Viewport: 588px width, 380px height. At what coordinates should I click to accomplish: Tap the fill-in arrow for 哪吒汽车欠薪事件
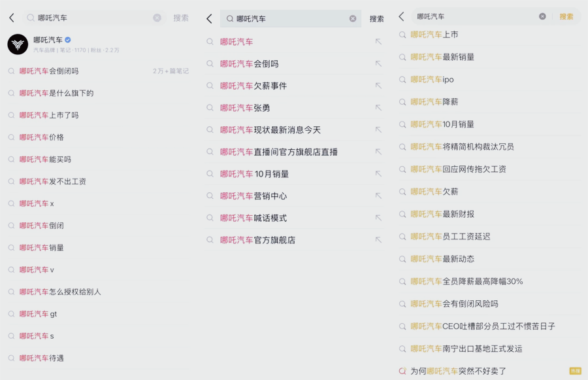point(378,86)
